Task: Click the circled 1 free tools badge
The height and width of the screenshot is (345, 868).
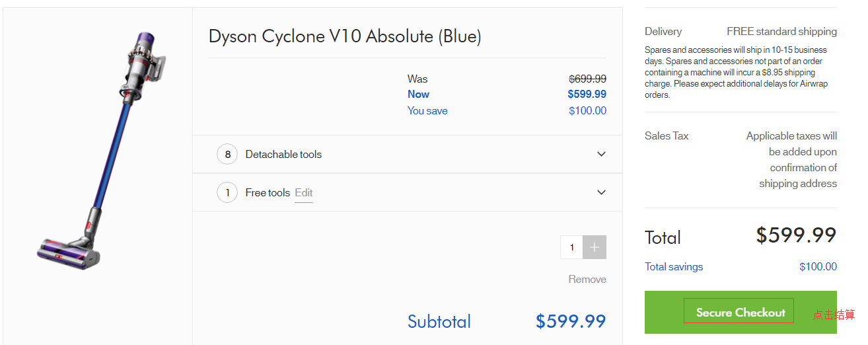Action: click(x=227, y=193)
